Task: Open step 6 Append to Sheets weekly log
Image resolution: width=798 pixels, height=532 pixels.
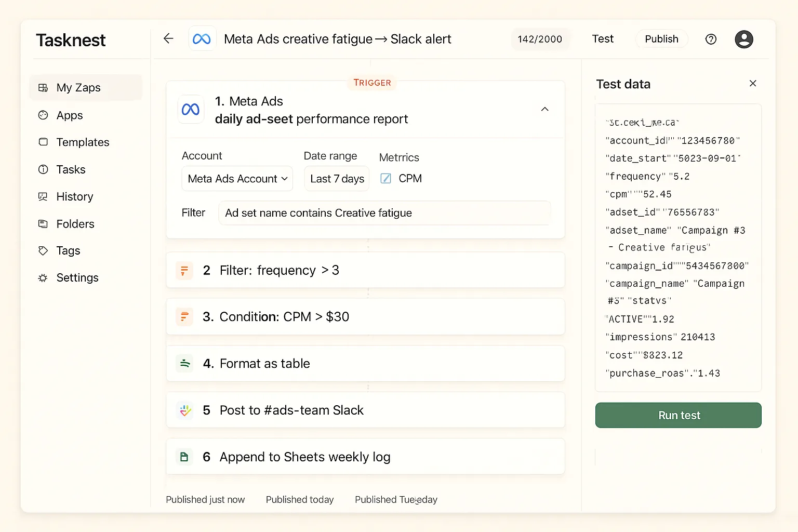Action: click(365, 457)
